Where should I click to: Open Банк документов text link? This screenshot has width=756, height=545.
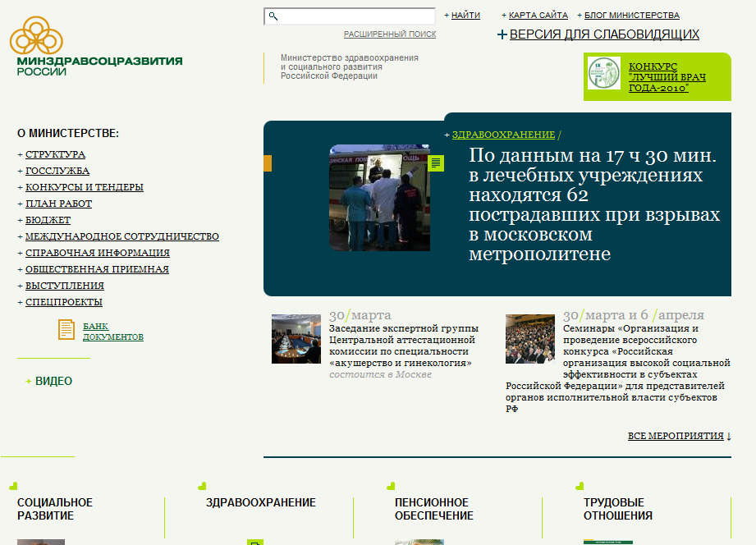pos(112,332)
